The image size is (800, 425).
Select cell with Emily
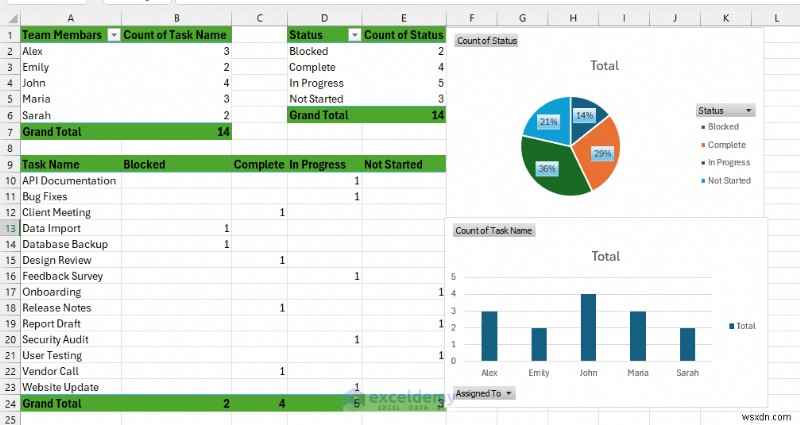click(71, 67)
